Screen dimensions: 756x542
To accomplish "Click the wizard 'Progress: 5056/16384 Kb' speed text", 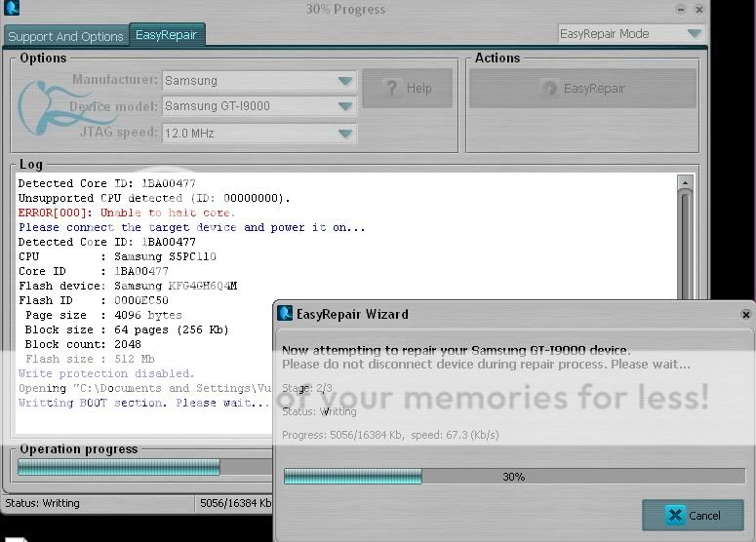I will 390,435.
